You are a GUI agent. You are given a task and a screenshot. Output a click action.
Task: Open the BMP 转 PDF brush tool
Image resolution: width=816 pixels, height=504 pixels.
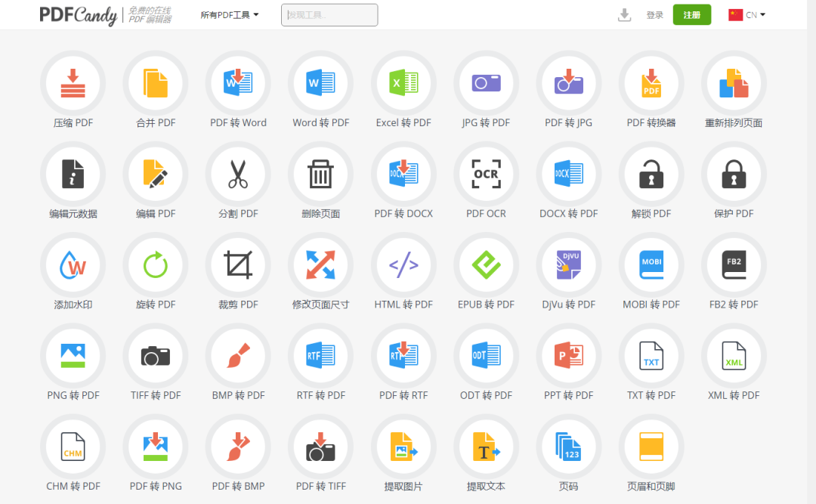point(238,356)
